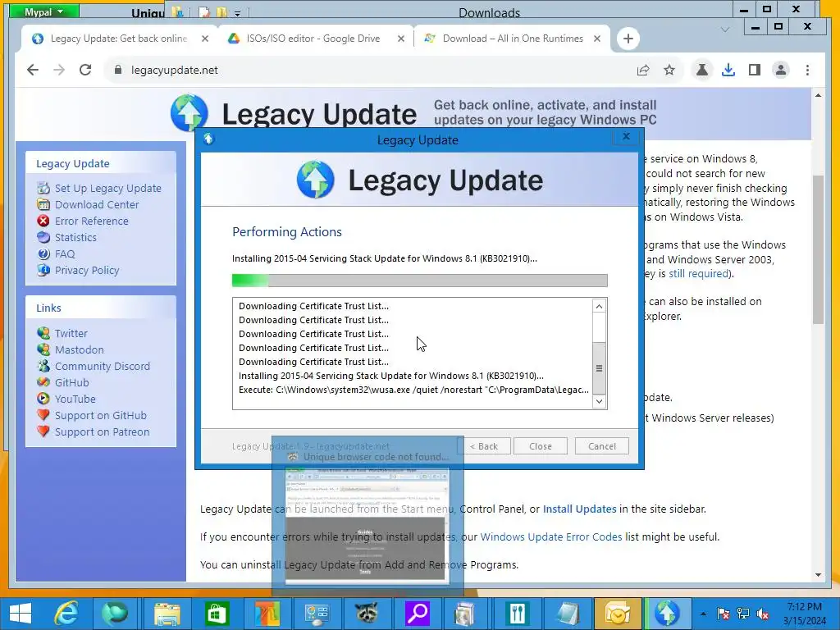The width and height of the screenshot is (840, 630).
Task: Open browser three-dot menu
Action: coord(807,71)
